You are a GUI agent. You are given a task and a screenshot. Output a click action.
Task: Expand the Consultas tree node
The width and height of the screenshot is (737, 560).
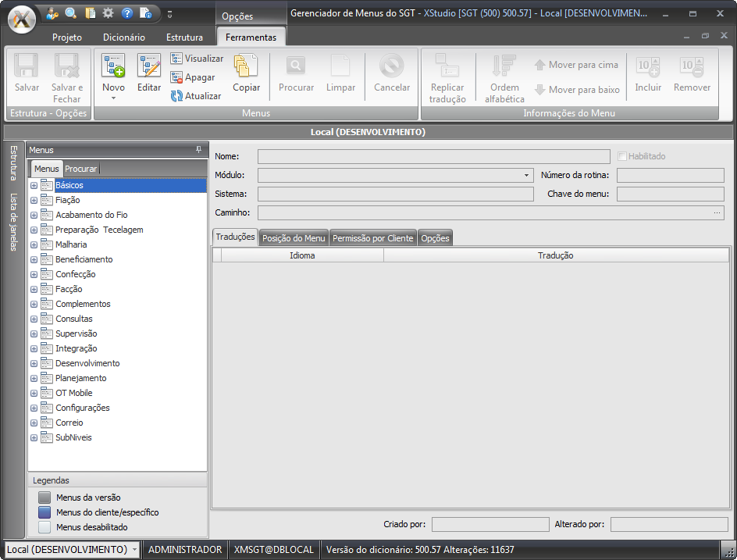[34, 319]
